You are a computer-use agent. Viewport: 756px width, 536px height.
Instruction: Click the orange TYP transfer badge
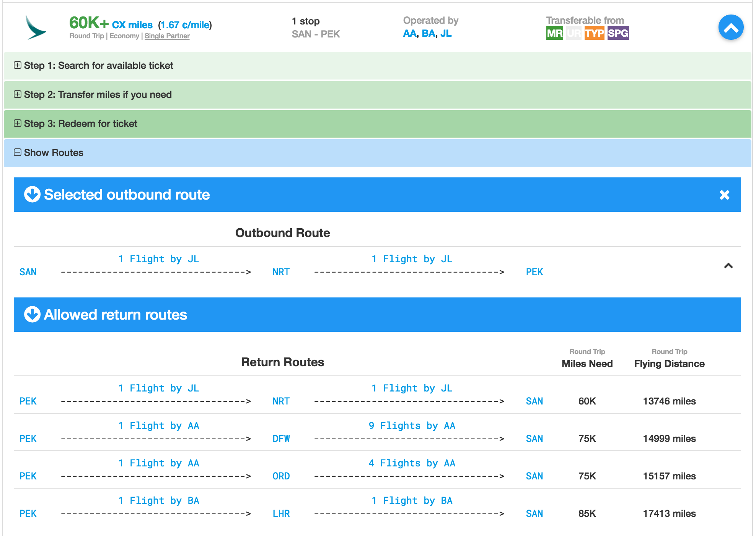click(x=594, y=33)
